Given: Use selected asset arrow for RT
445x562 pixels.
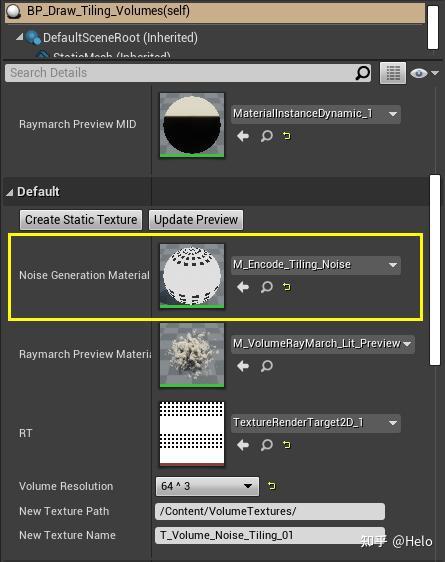Looking at the screenshot, I should 243,445.
